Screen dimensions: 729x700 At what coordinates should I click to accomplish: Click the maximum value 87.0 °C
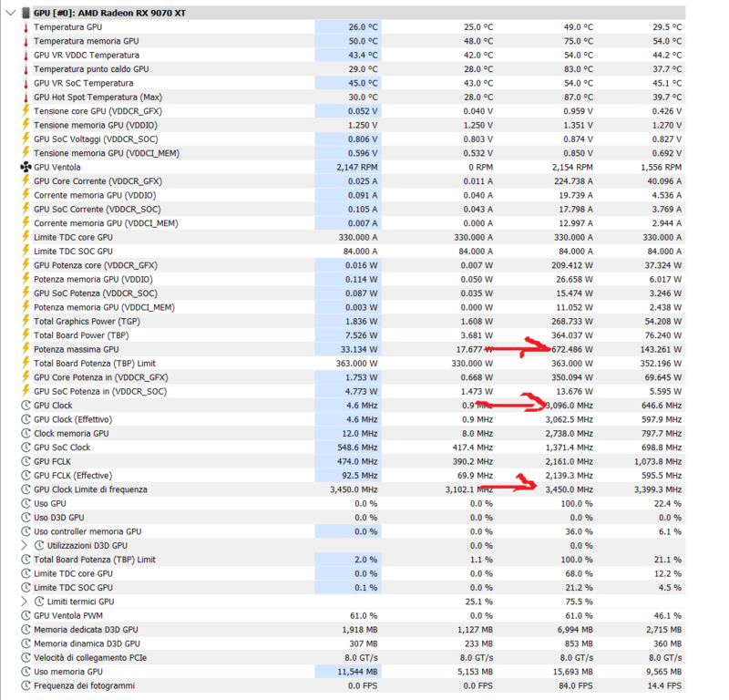point(579,98)
